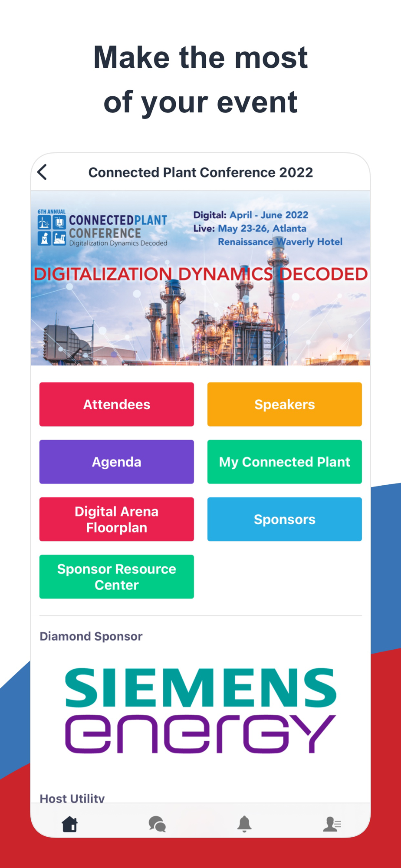This screenshot has height=868, width=401.
Task: Open the notifications bell tab
Action: [x=244, y=823]
